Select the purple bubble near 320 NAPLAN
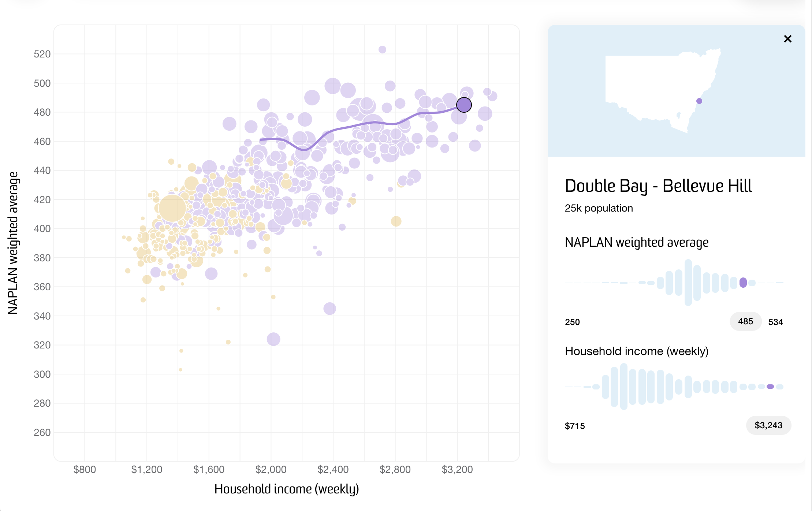The image size is (812, 511). click(x=273, y=339)
